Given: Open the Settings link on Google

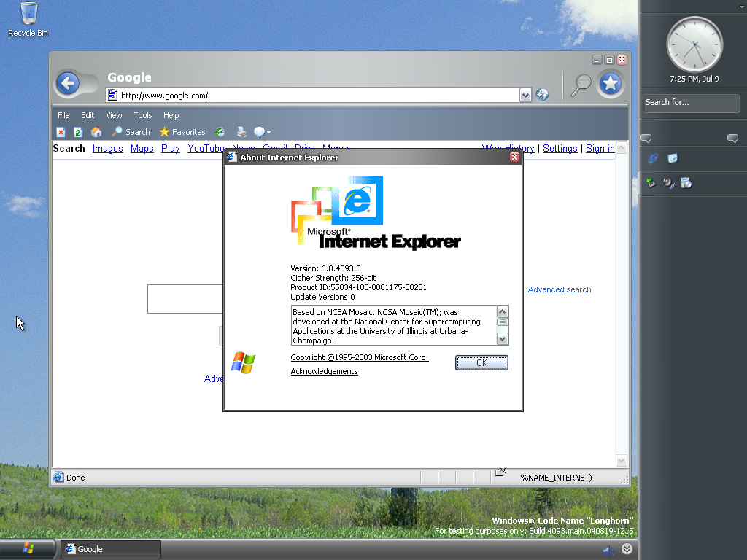Looking at the screenshot, I should pyautogui.click(x=560, y=149).
